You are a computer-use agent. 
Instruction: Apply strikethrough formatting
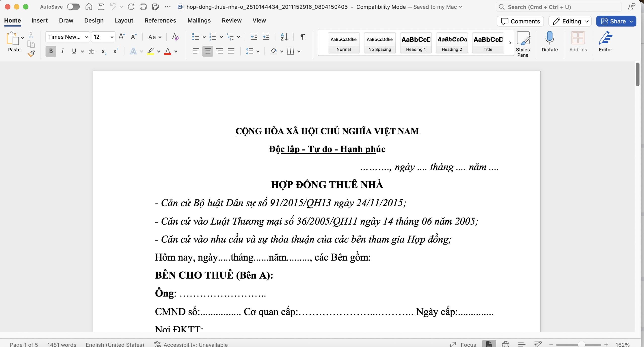91,52
